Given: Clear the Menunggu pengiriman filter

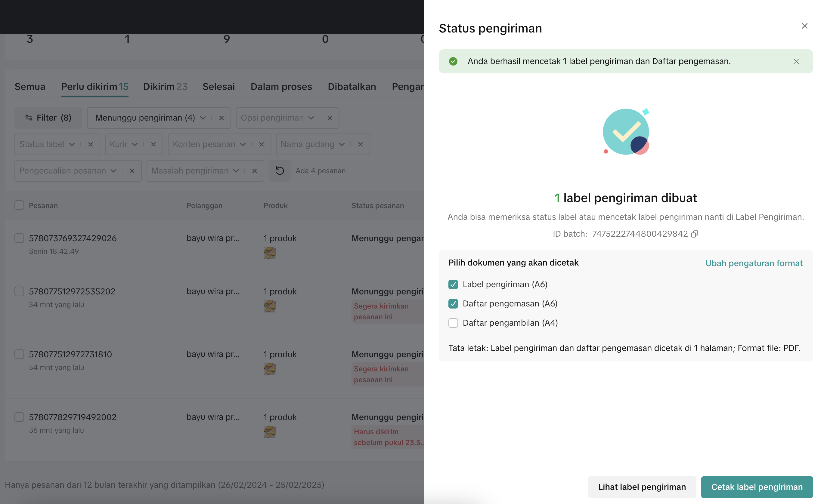Looking at the screenshot, I should (221, 118).
